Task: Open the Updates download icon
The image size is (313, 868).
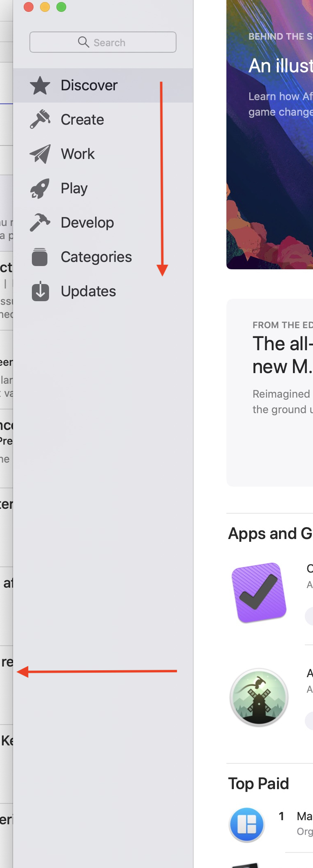Action: click(x=40, y=291)
